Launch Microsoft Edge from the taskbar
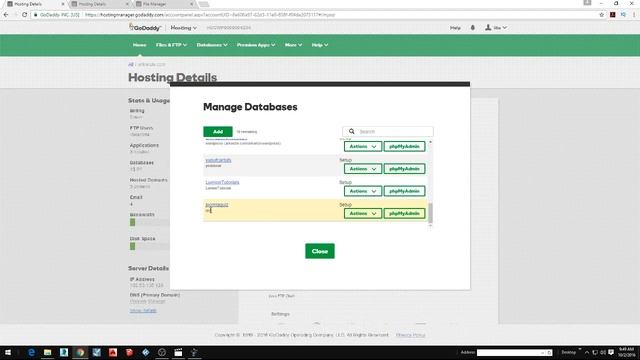This screenshot has height=360, width=640. [31, 352]
